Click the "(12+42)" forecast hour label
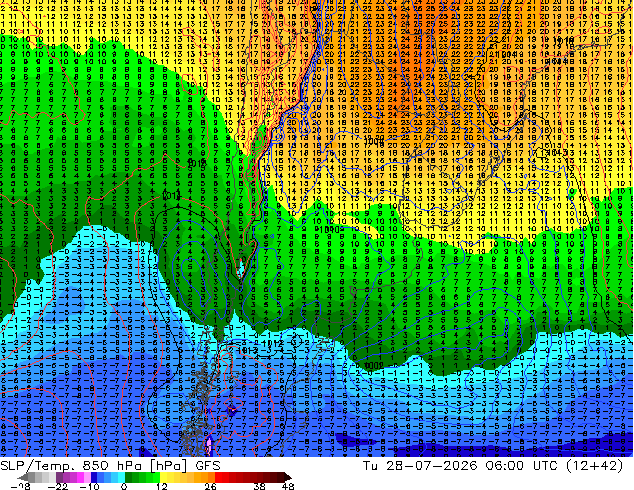This screenshot has height=490, width=634. coord(594,465)
